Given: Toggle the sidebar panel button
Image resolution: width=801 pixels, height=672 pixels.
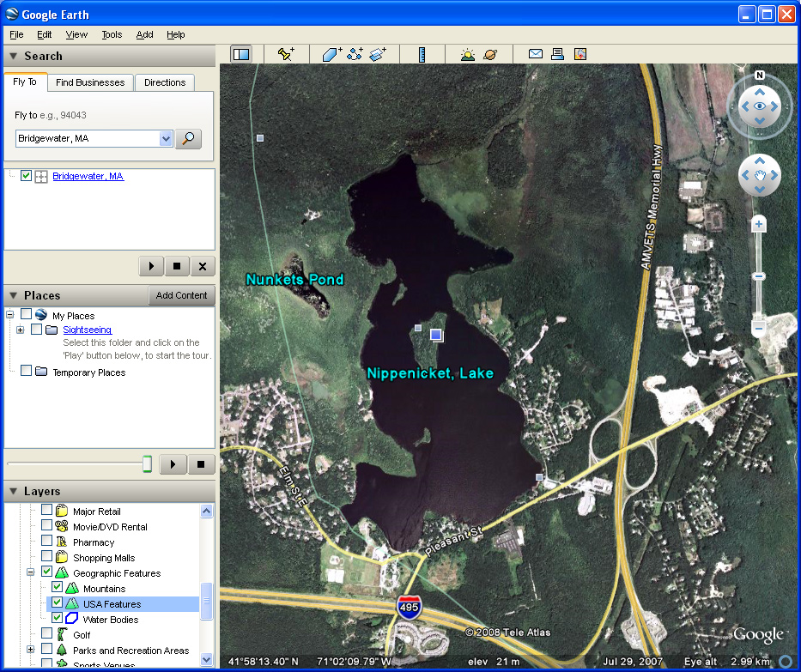Looking at the screenshot, I should point(241,54).
